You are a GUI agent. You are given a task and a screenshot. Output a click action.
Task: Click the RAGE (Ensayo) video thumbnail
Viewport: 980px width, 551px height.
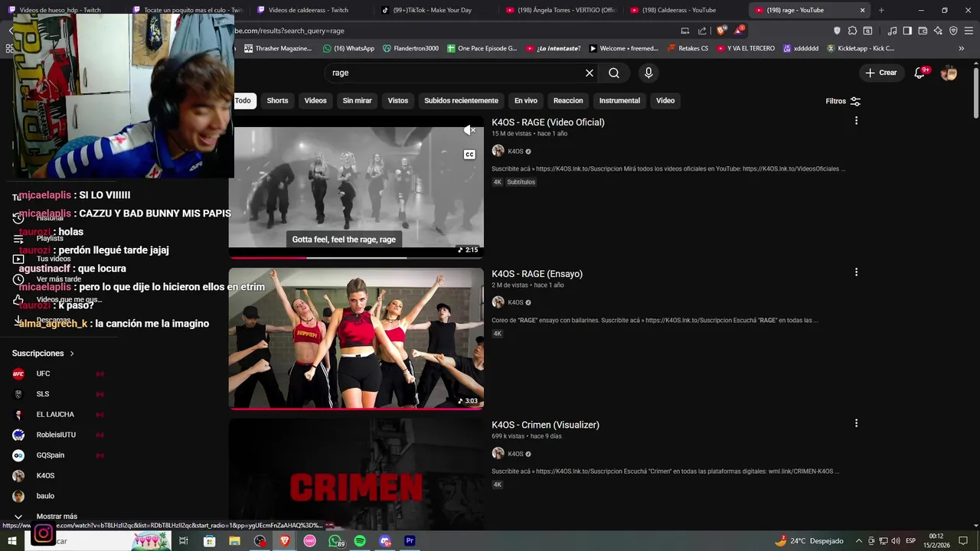point(356,337)
